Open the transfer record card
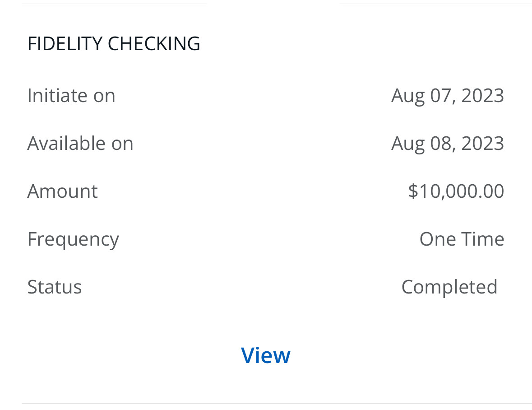Viewport: 532px width, 410px height. (x=266, y=203)
